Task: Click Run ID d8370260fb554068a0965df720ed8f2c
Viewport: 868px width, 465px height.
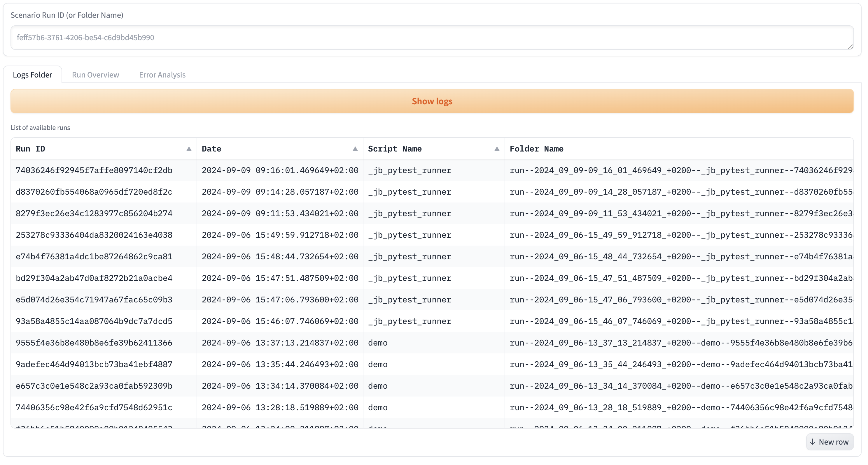Action: tap(94, 192)
